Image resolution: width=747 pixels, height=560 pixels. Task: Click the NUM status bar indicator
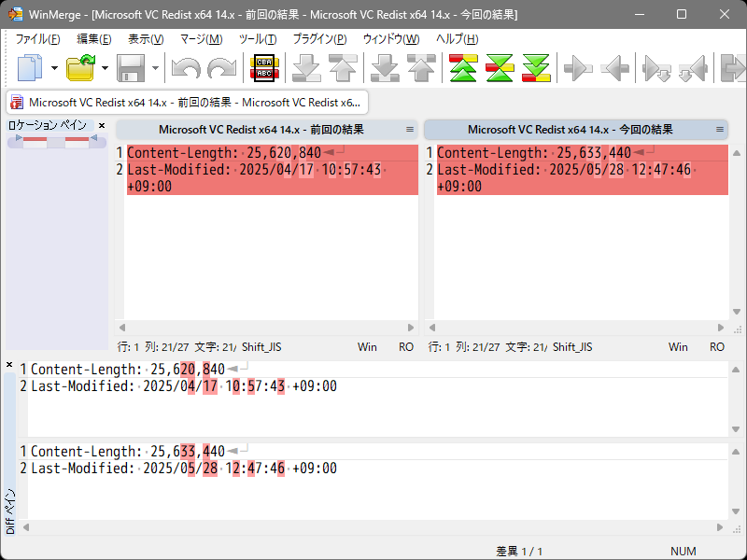[x=684, y=552]
